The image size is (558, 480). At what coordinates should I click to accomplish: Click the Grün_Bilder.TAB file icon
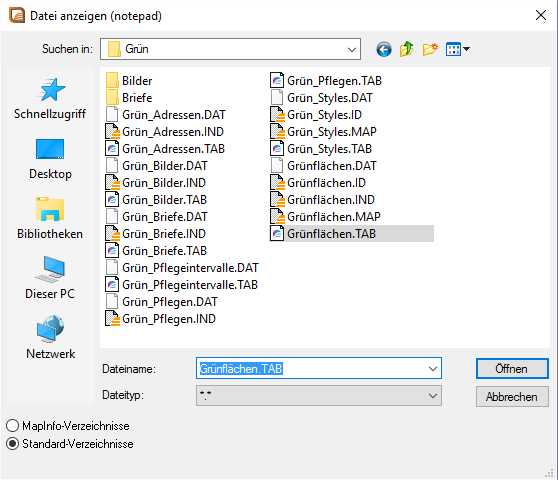(112, 200)
